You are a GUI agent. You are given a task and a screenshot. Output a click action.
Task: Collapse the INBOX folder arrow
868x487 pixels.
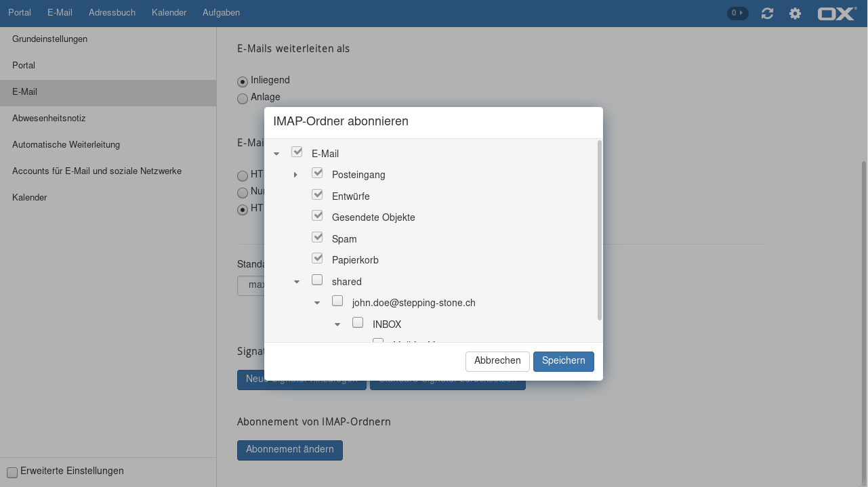(337, 324)
